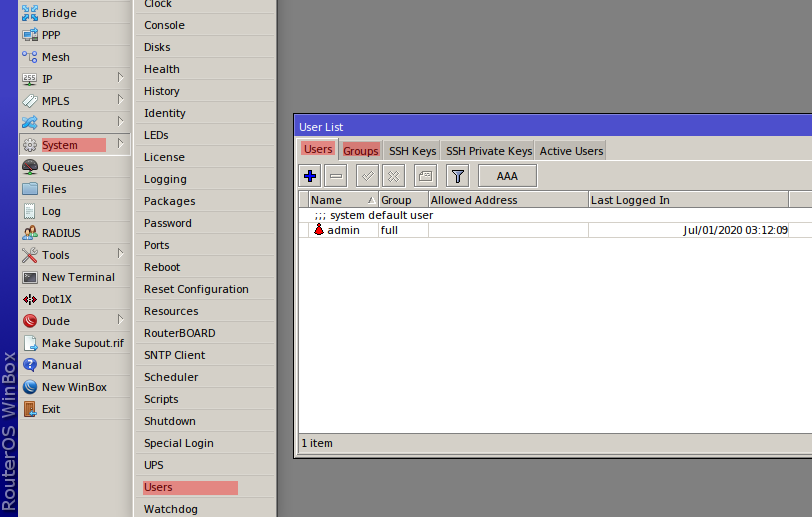Sort by the Name column header
Image resolution: width=812 pixels, height=517 pixels.
point(343,200)
